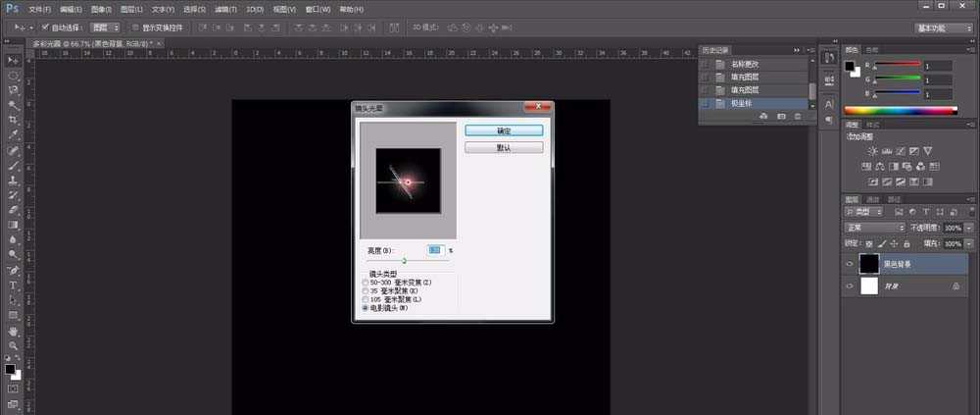Select the Horizontal Type tool
980x415 pixels.
coord(14,285)
